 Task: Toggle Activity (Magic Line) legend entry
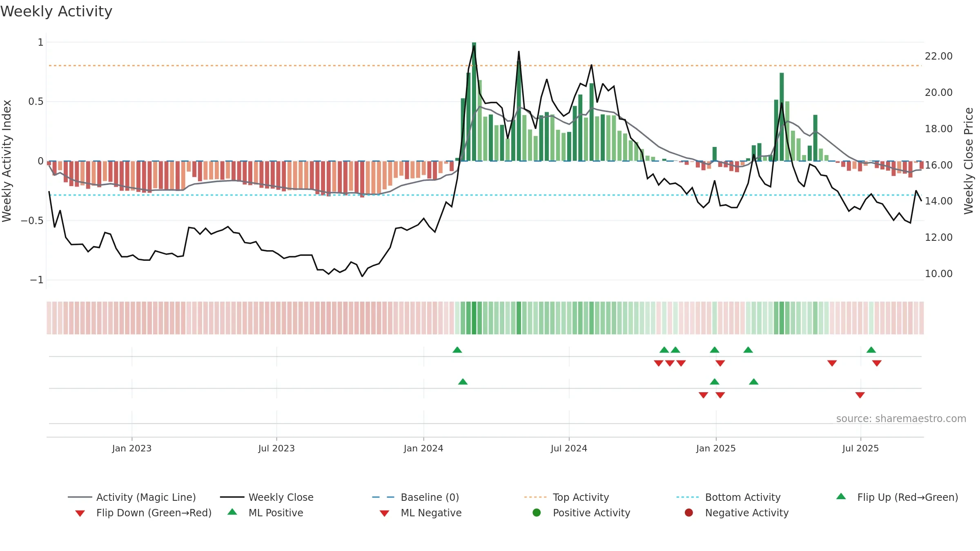(132, 497)
